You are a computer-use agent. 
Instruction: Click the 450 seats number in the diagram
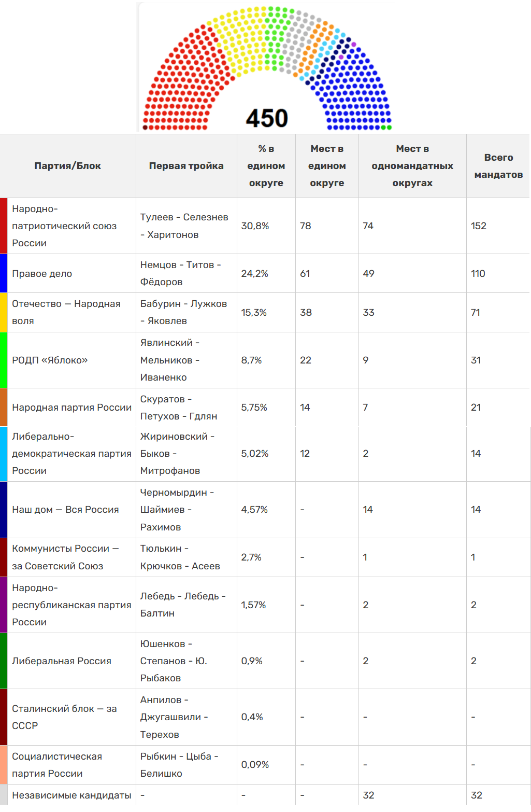point(266,118)
